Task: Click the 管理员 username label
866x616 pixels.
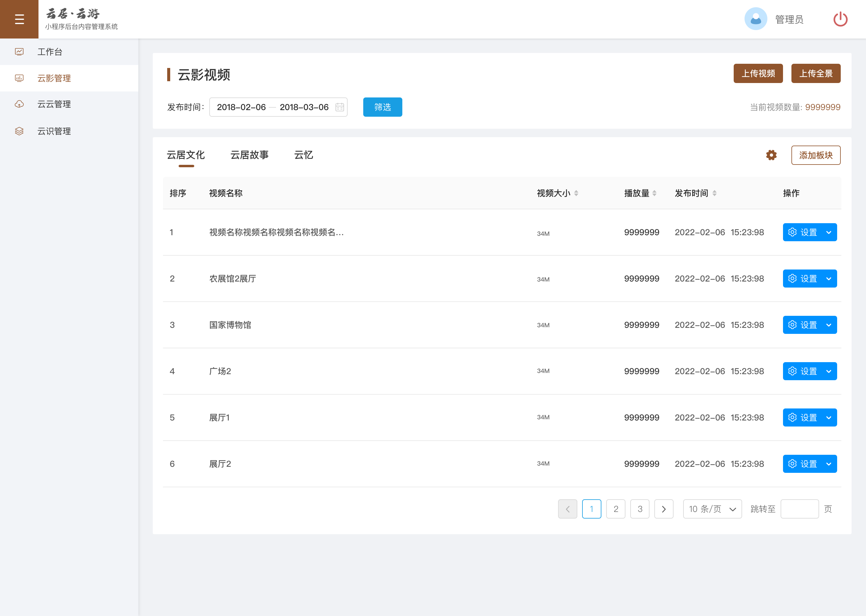Action: point(789,19)
